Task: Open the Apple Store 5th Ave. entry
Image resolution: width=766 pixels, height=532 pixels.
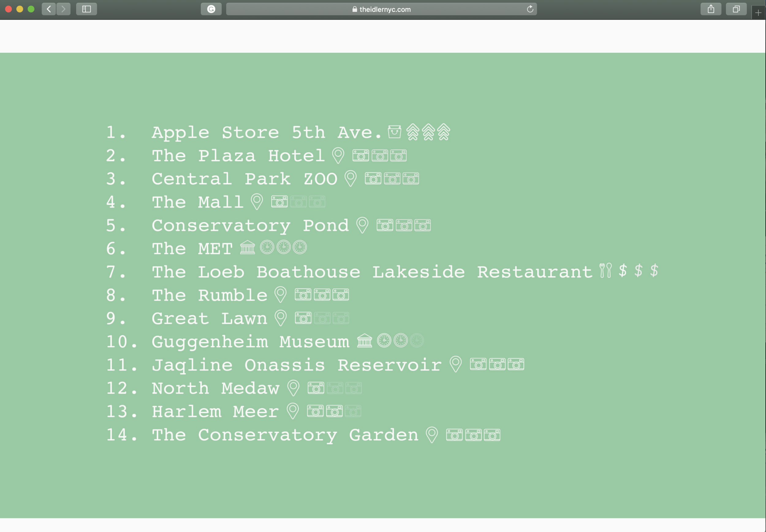Action: [x=267, y=132]
